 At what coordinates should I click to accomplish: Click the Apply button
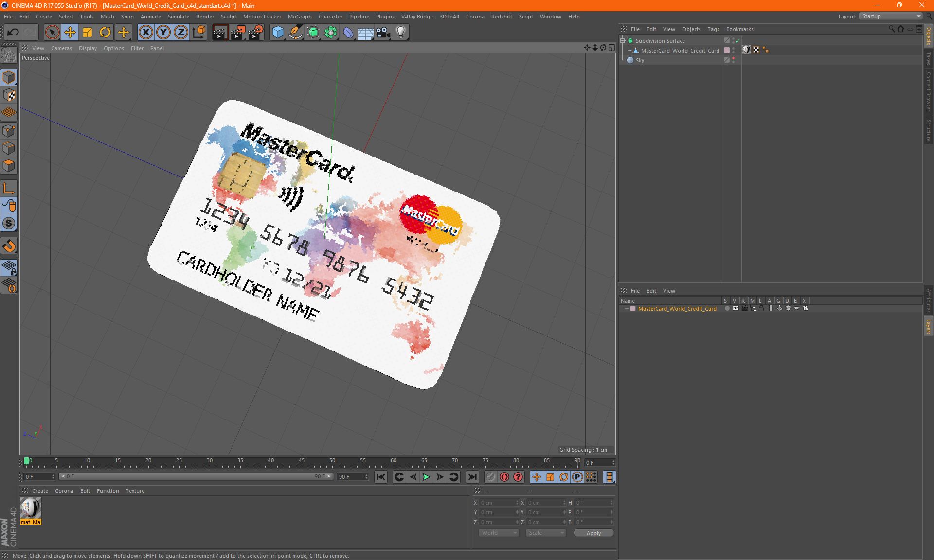click(x=593, y=533)
